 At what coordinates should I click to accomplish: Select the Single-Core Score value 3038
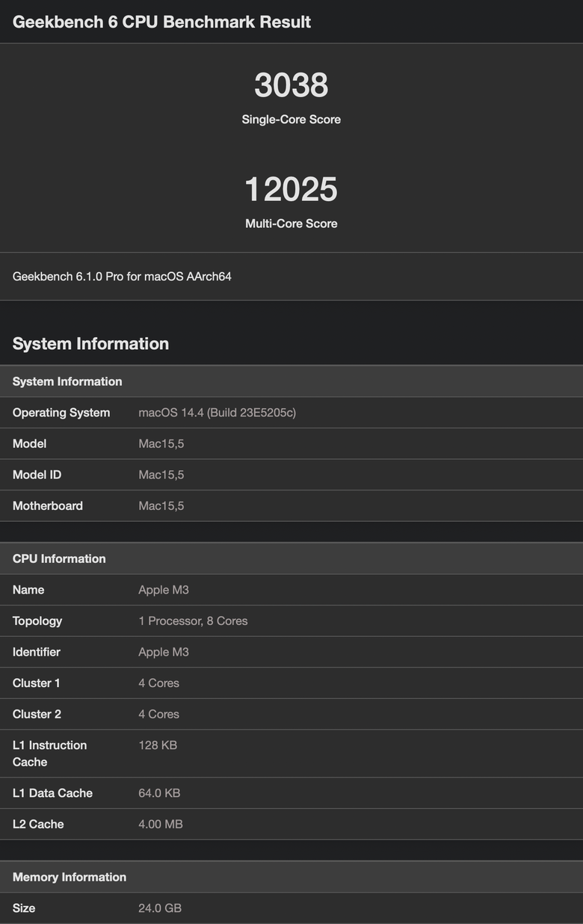[x=291, y=85]
